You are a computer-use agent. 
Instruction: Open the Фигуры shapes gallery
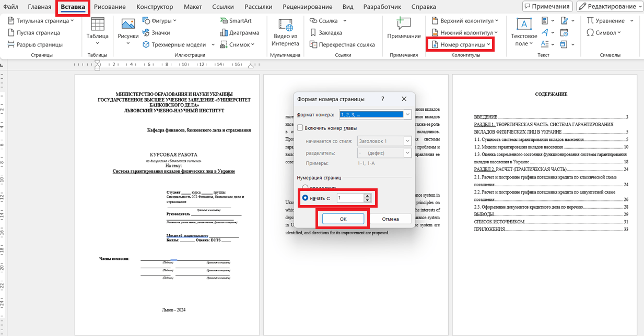coord(160,21)
